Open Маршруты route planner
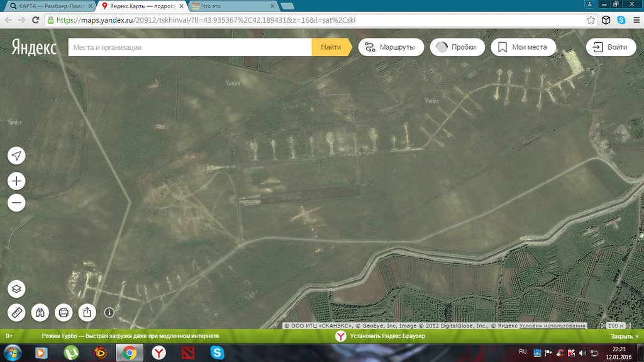This screenshot has height=362, width=644. pyautogui.click(x=390, y=47)
